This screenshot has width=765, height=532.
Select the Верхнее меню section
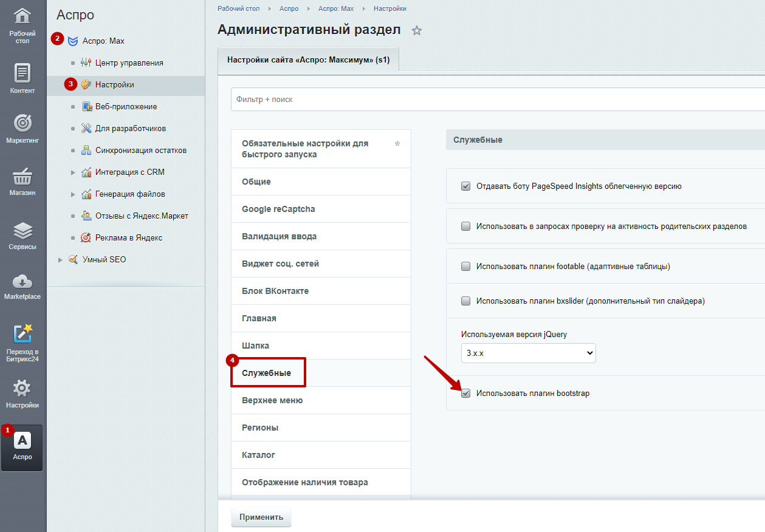pyautogui.click(x=321, y=400)
